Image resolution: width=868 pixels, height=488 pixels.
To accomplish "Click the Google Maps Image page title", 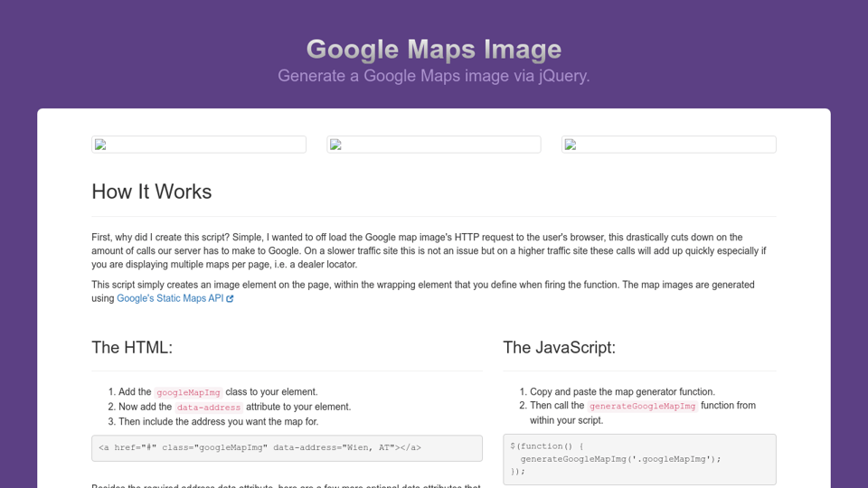I will [x=434, y=49].
